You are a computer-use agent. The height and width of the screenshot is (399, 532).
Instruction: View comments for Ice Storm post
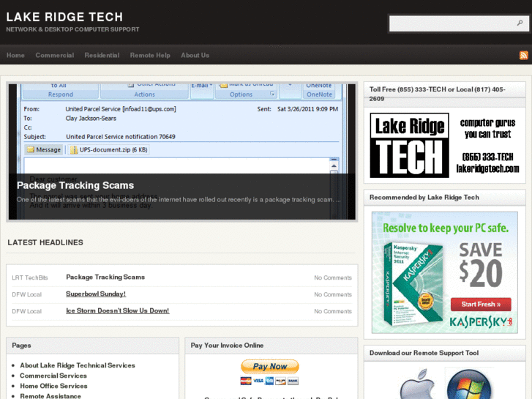click(x=333, y=311)
